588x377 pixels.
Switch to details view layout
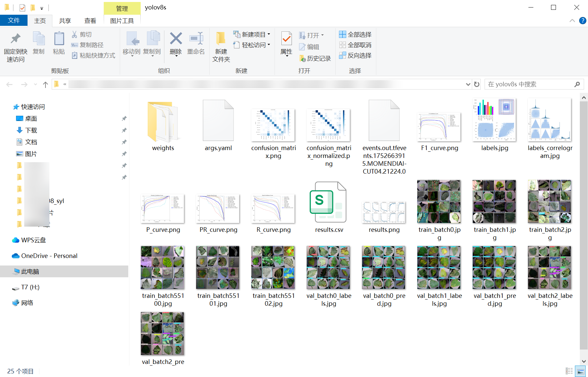point(569,371)
